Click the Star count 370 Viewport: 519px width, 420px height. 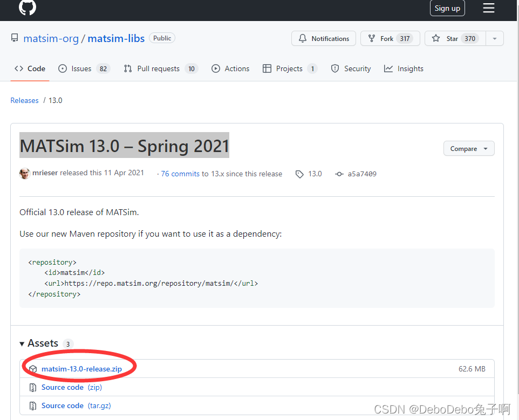pos(470,39)
